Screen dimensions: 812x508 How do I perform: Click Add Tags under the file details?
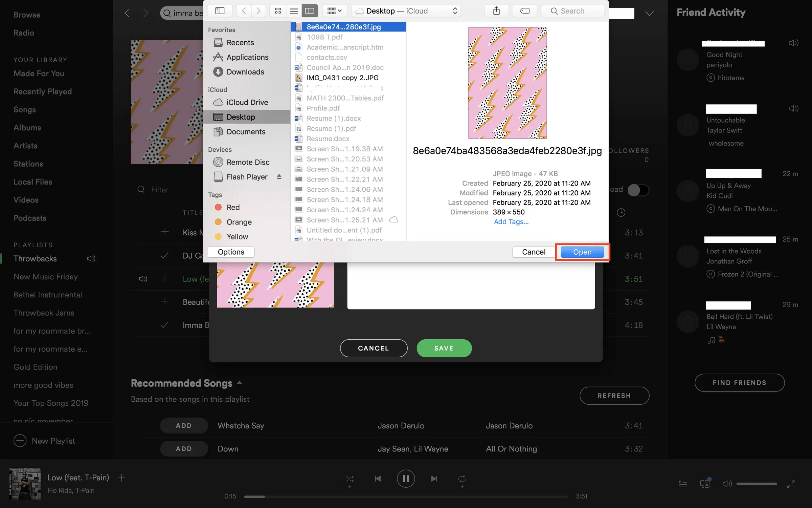(x=511, y=221)
